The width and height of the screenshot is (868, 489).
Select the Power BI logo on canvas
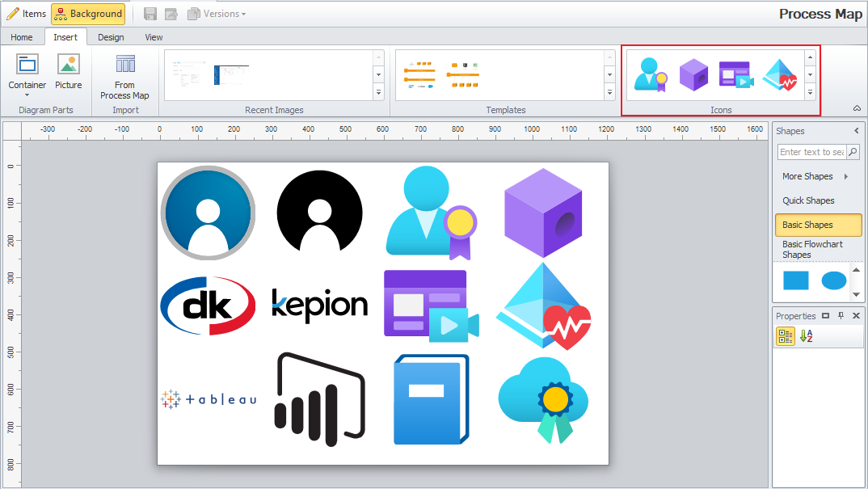pyautogui.click(x=319, y=399)
